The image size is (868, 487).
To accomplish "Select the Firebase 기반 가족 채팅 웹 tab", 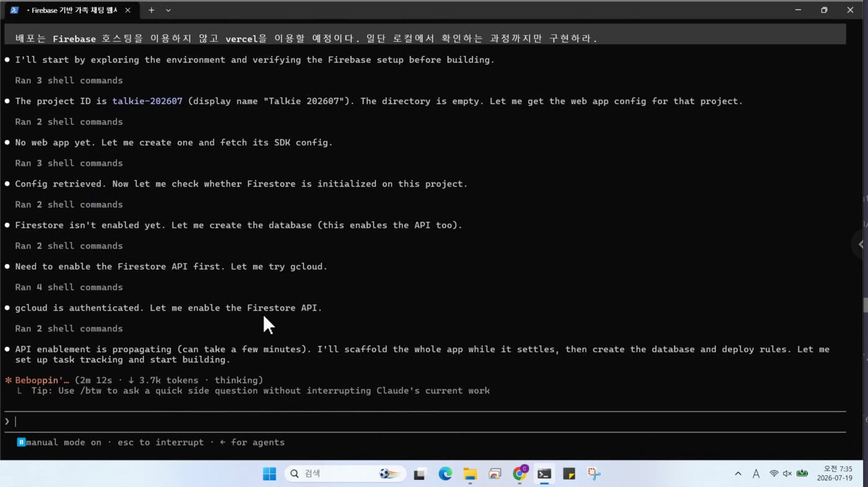I will point(71,10).
